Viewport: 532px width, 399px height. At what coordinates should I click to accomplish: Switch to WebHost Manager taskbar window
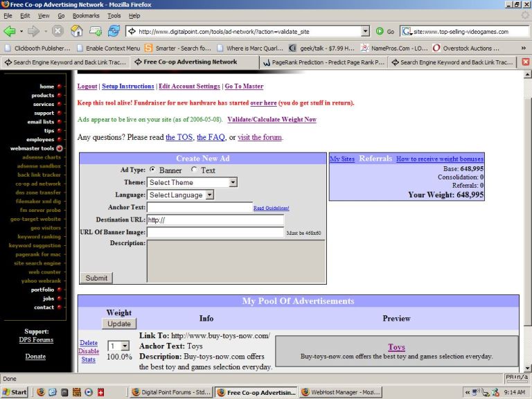click(x=341, y=392)
